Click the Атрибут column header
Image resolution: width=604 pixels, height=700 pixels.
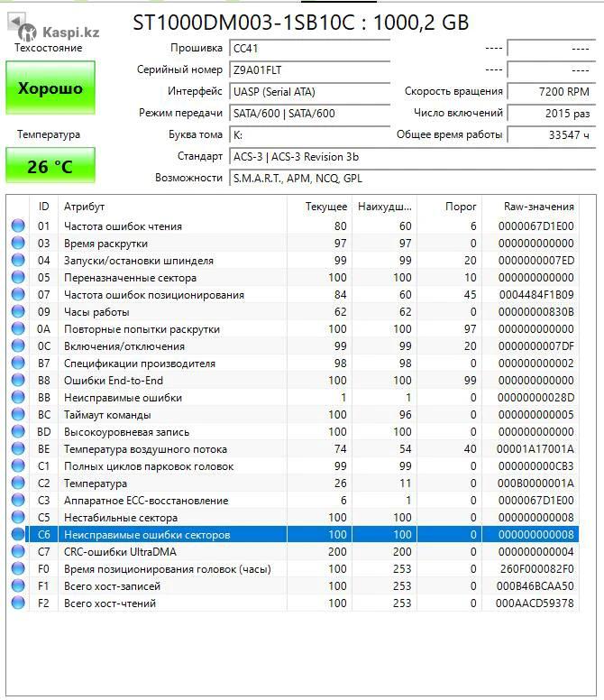[x=84, y=207]
